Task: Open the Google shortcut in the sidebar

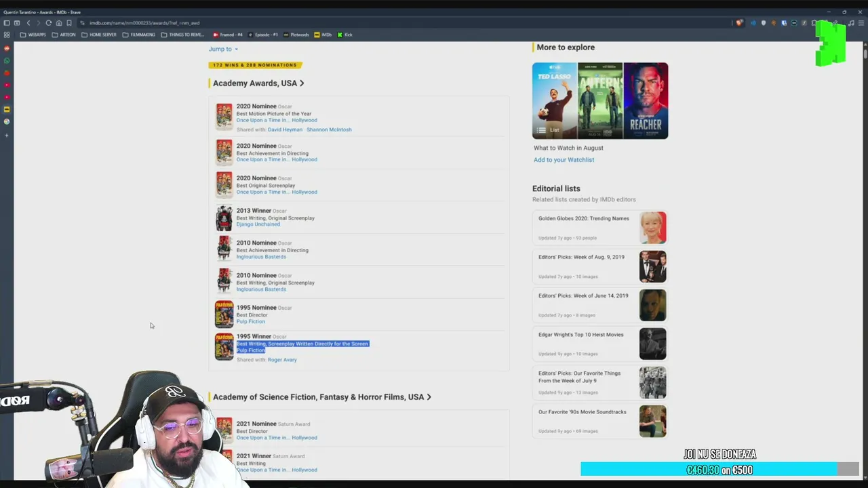Action: click(7, 121)
